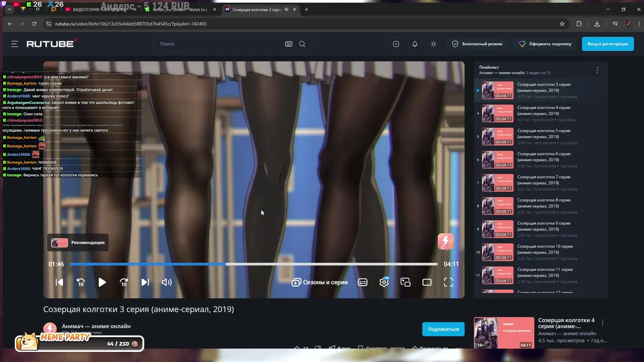Screen dimensions: 644x362
Task: Open the on-screen keyboard in search
Action: (x=289, y=44)
